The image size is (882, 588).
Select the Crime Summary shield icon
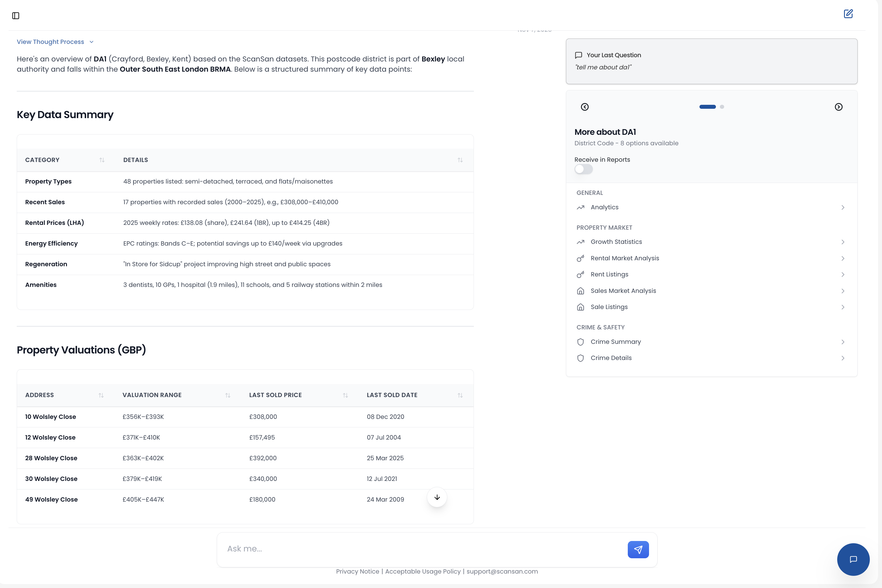click(581, 342)
